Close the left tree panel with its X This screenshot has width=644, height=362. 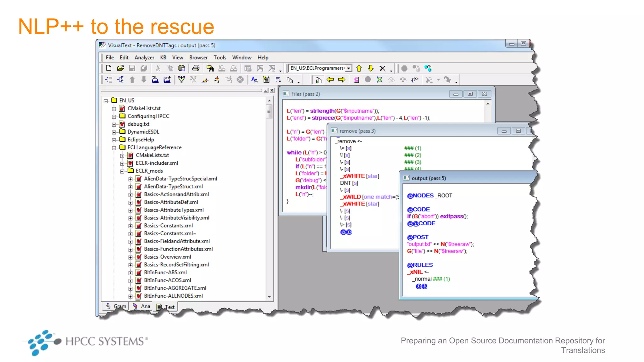click(272, 90)
